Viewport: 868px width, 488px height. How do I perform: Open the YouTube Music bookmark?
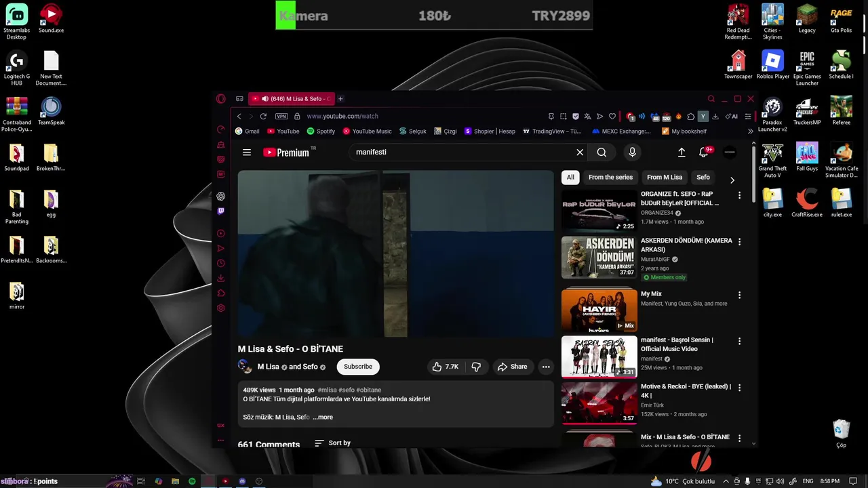click(x=368, y=131)
